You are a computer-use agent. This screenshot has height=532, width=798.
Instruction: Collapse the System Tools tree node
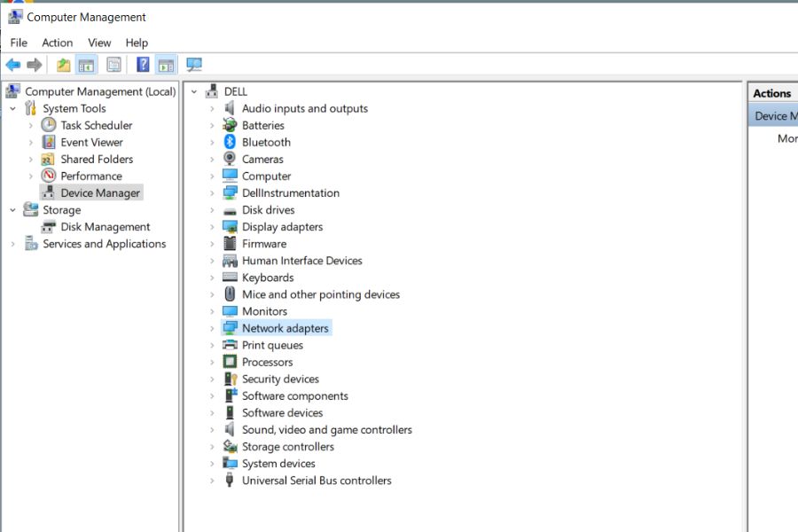click(x=13, y=108)
